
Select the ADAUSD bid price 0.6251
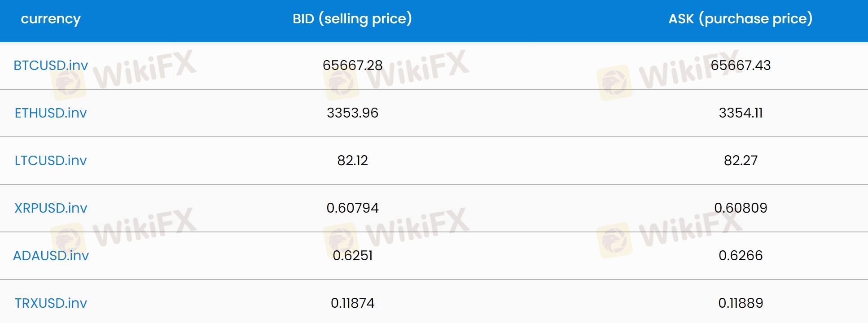click(352, 256)
